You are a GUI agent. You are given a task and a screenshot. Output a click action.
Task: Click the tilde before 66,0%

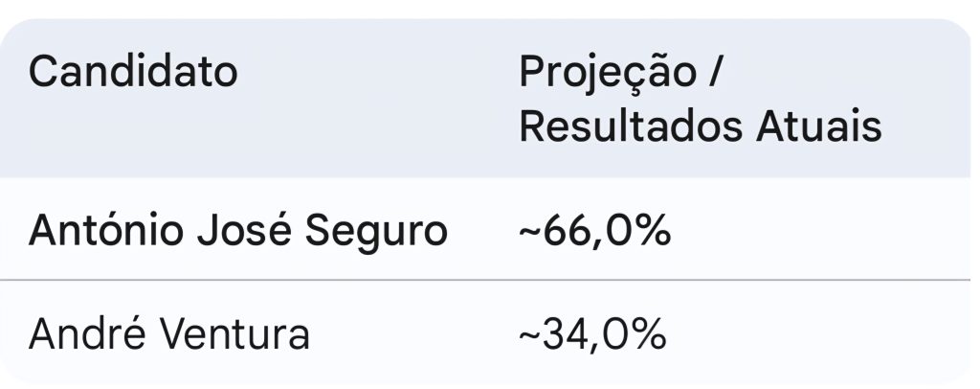click(529, 233)
